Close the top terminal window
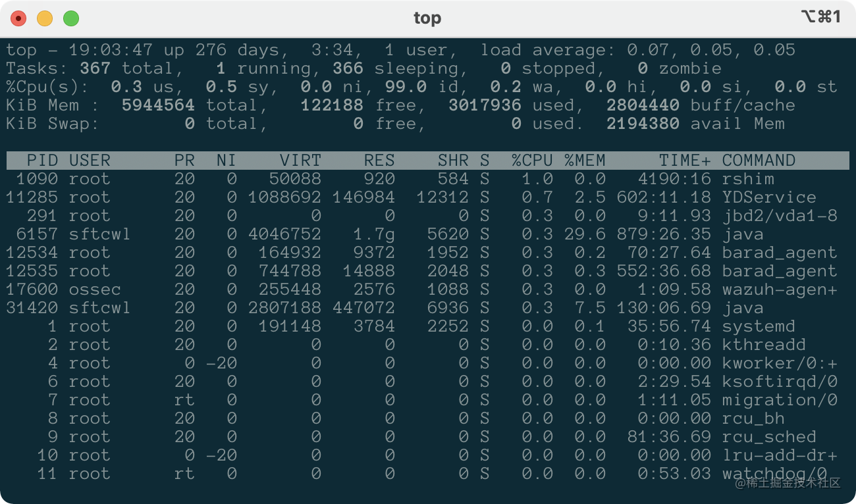The height and width of the screenshot is (504, 856). click(18, 18)
